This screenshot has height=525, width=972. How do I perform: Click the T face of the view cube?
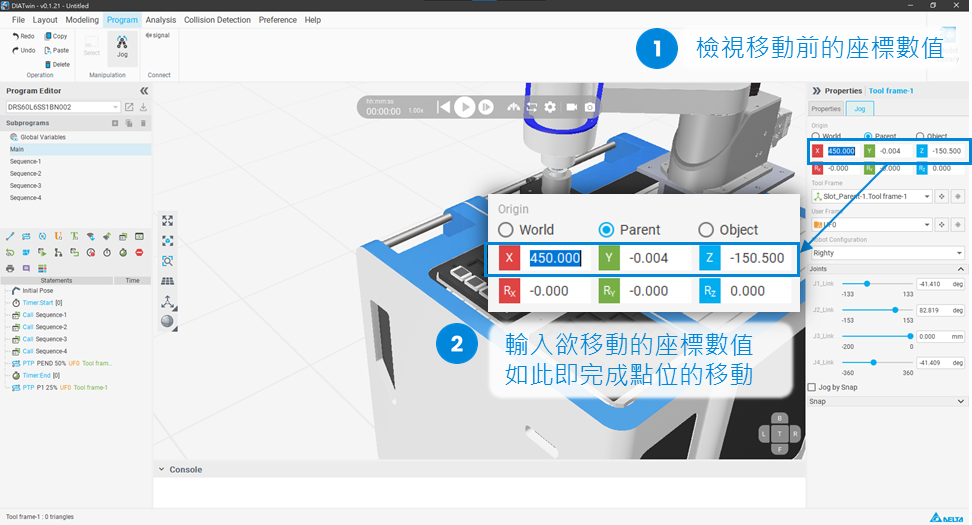pos(779,434)
